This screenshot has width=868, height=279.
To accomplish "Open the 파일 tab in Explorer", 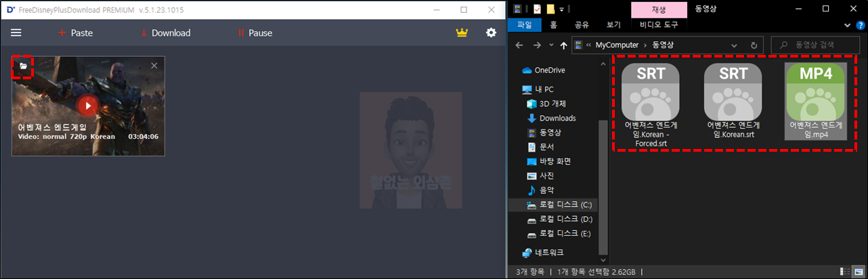I will point(524,25).
